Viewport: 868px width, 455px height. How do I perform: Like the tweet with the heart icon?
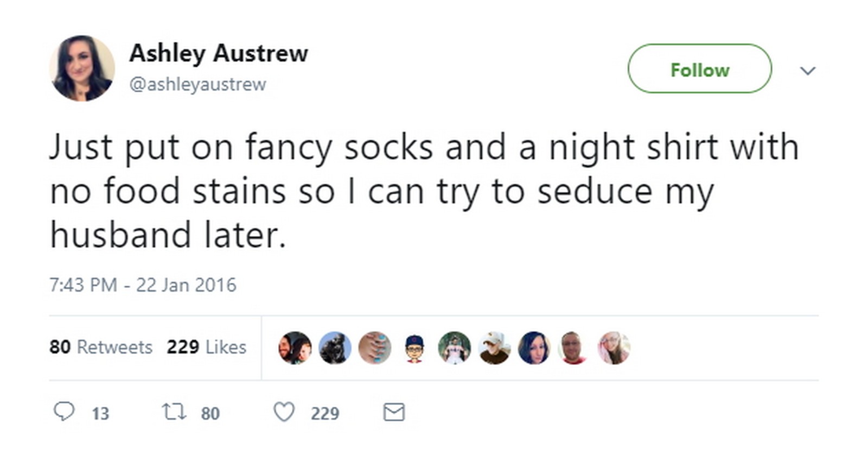pos(284,412)
